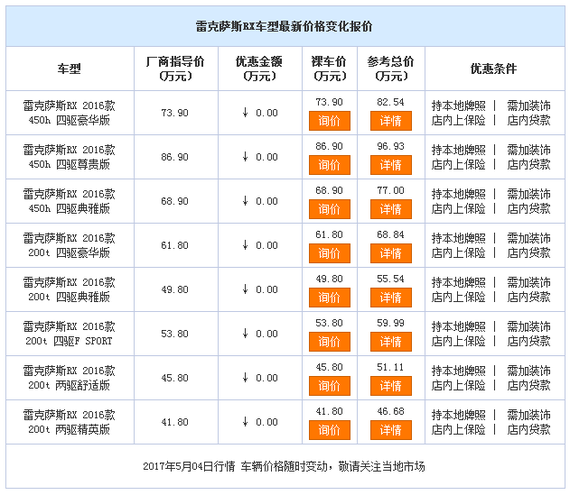Click 持本地牌照 in the 四驱豪华版 450h row

(459, 106)
